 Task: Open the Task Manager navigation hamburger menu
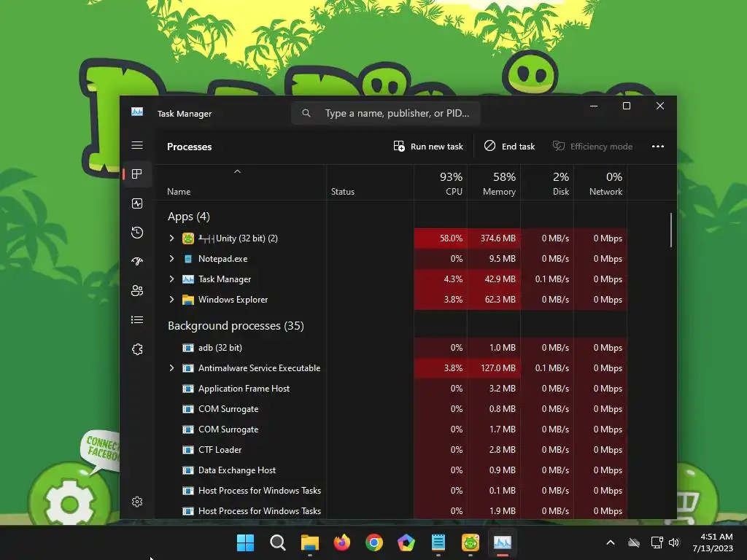[137, 145]
